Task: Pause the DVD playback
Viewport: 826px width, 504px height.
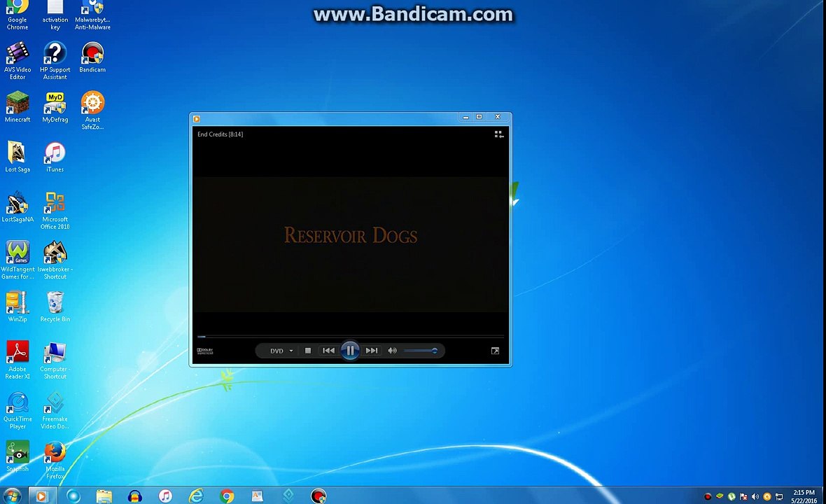Action: click(x=350, y=350)
